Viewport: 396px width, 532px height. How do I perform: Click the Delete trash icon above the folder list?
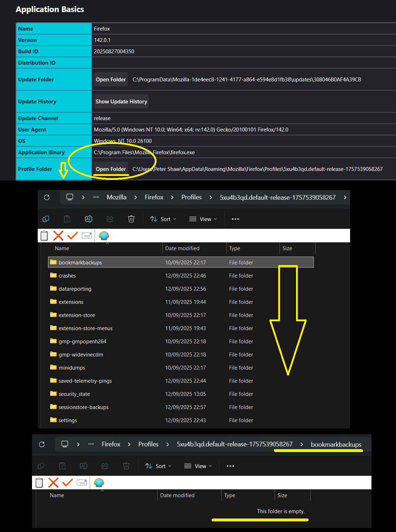(131, 219)
